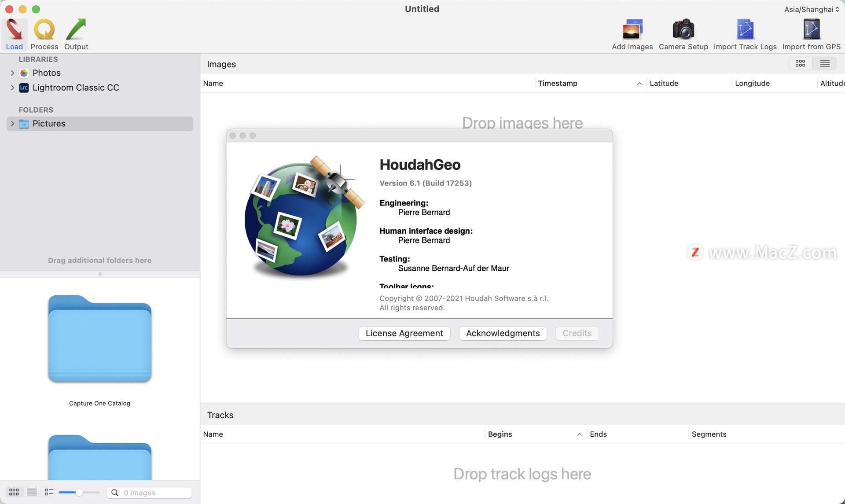Click the Output arrow icon
This screenshot has height=504, width=845.
(76, 30)
